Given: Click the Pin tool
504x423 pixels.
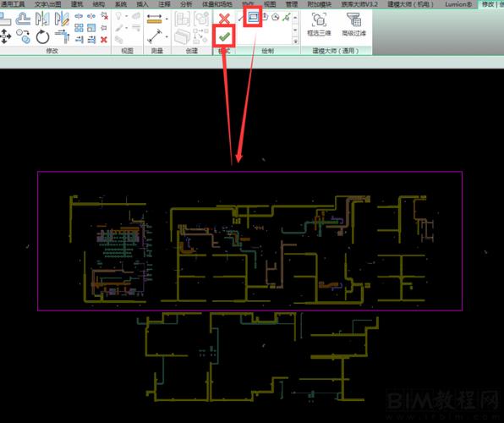Looking at the screenshot, I should 104,28.
